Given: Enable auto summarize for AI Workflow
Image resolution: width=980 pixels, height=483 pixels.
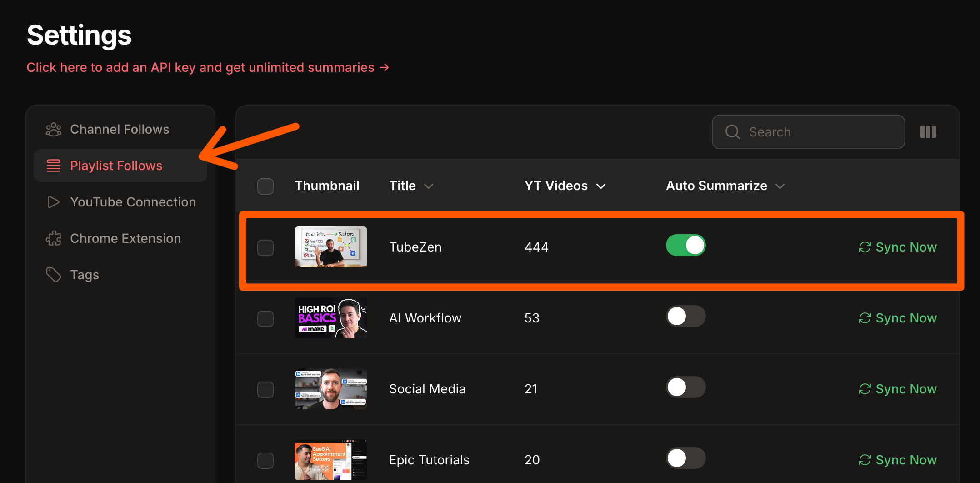Looking at the screenshot, I should [x=686, y=316].
